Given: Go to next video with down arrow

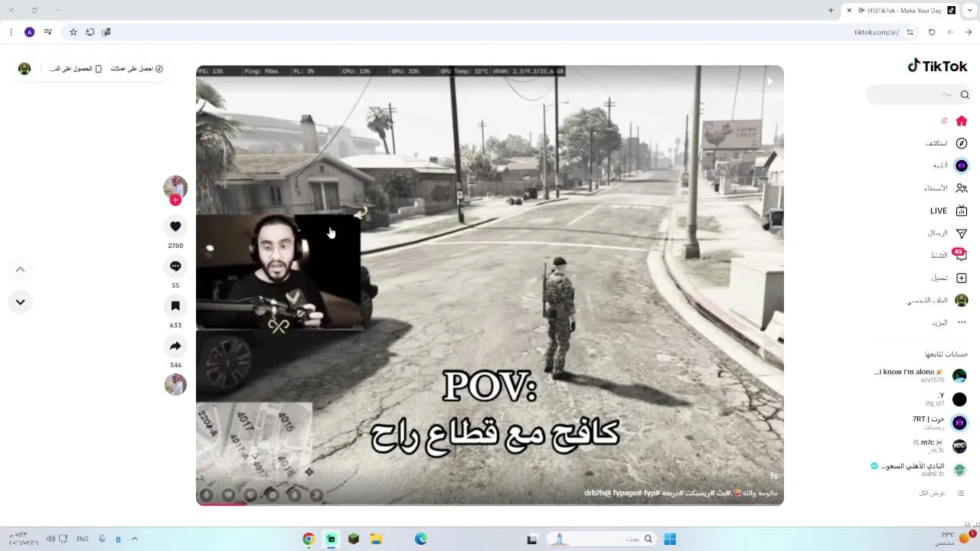Looking at the screenshot, I should coord(21,302).
